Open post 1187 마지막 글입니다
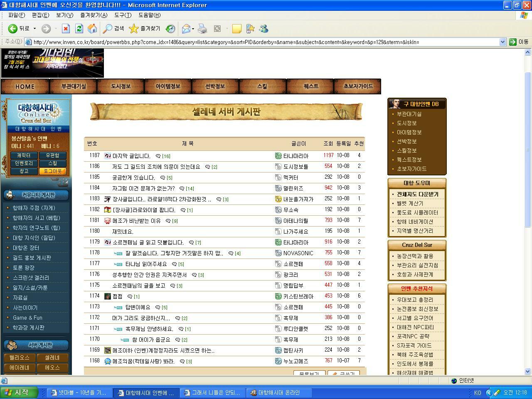Screen dimensions: 532x399 coord(131,156)
